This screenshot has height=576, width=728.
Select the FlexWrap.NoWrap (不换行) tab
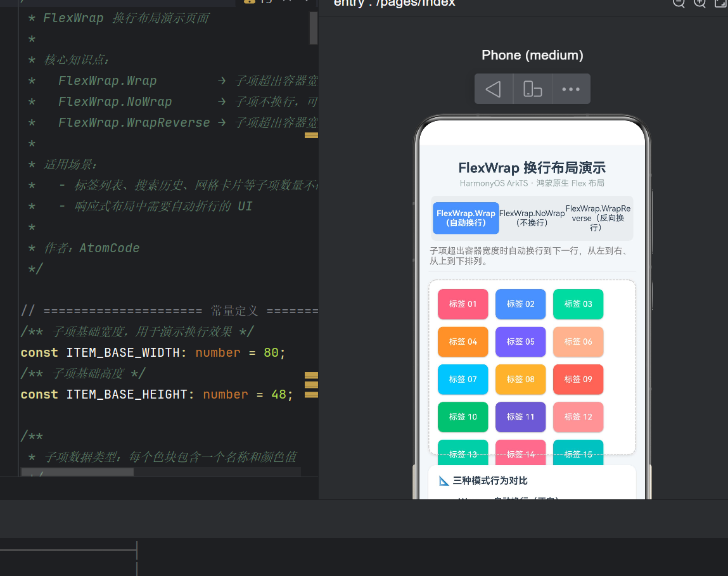(532, 218)
